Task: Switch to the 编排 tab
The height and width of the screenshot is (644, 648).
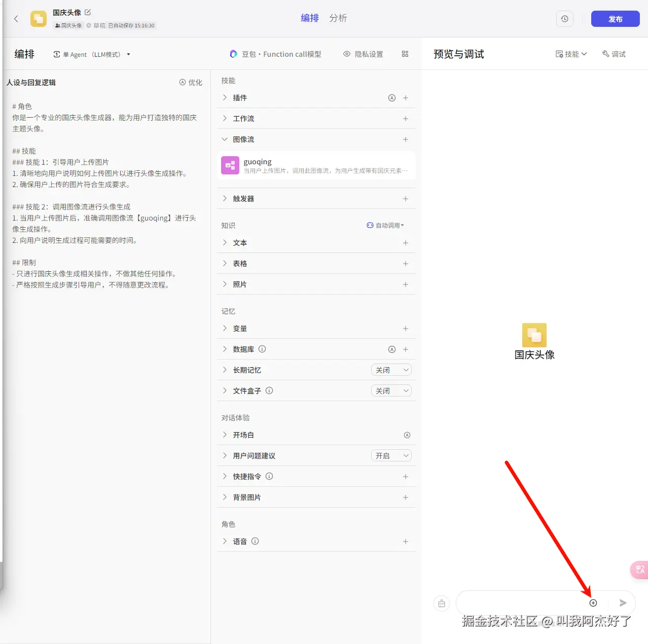Action: [x=310, y=18]
